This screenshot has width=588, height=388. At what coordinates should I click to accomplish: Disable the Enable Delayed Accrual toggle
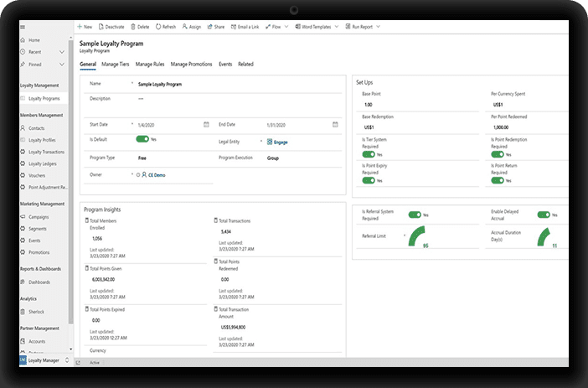click(543, 215)
